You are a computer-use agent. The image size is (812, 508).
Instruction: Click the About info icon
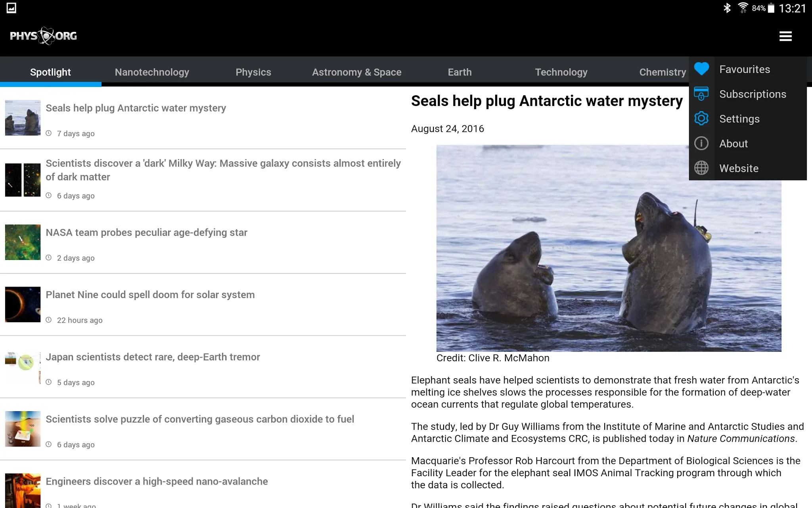pyautogui.click(x=701, y=143)
